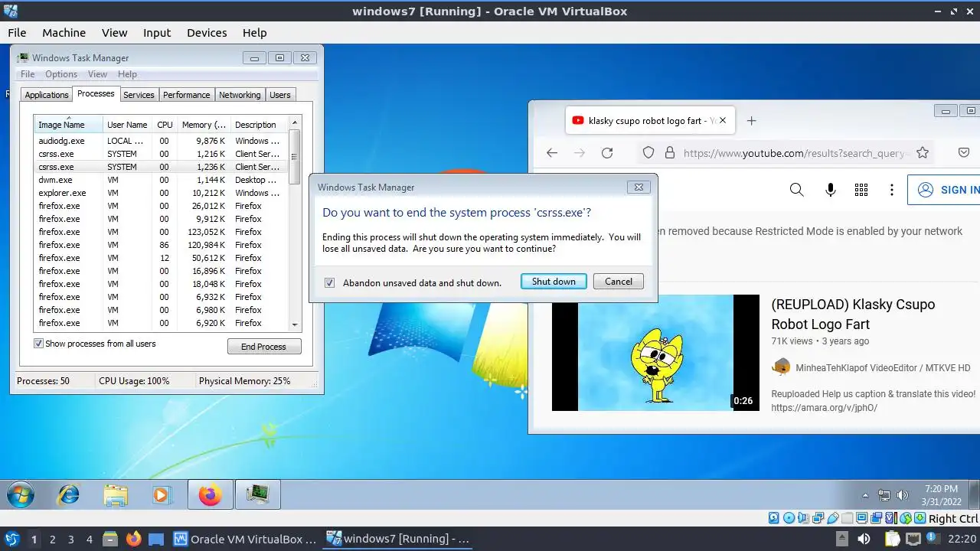The image size is (980, 551).
Task: Select Task Manager icon in Windows taskbar
Action: point(257,495)
